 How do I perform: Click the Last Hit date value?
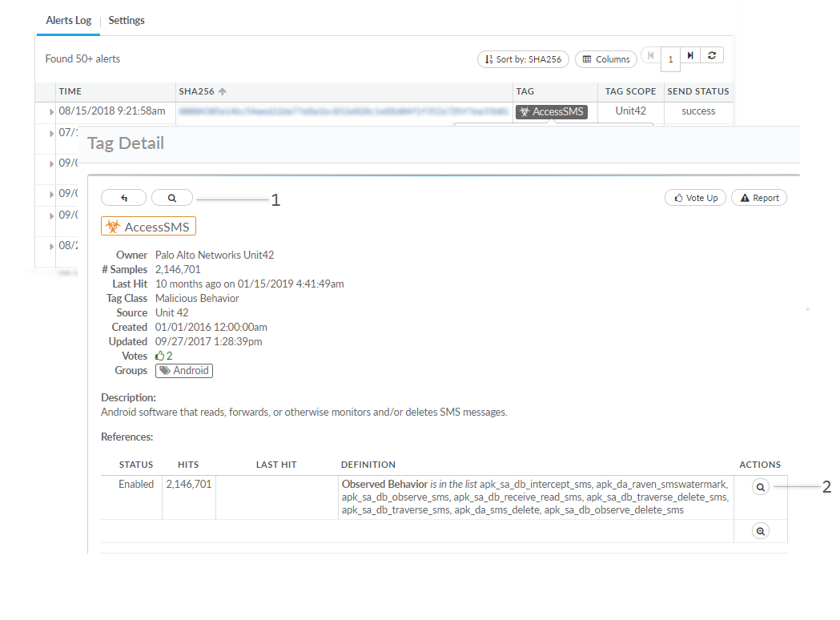coord(250,284)
